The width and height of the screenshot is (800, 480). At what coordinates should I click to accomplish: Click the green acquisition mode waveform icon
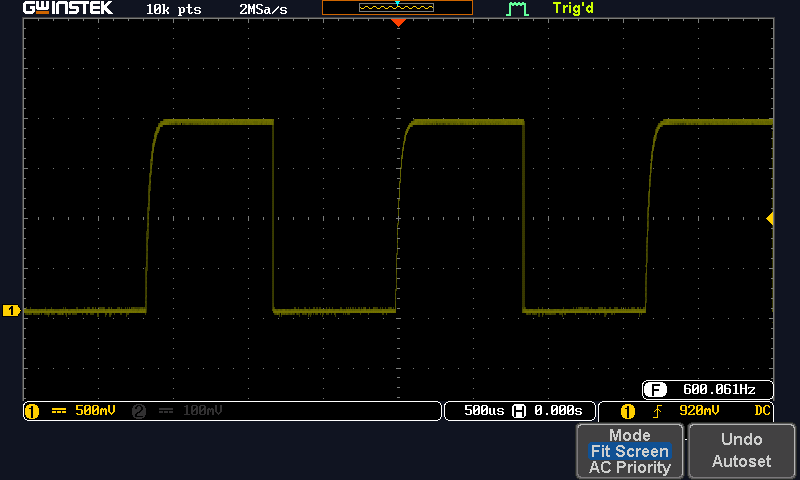click(x=517, y=9)
